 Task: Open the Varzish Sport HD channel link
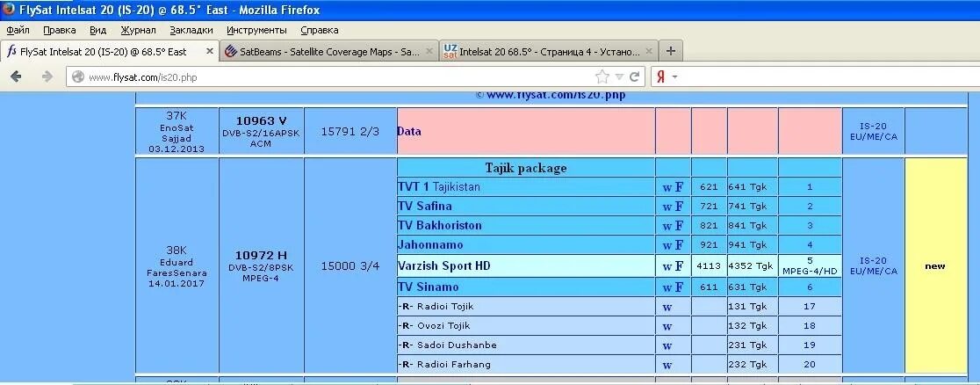click(x=443, y=265)
